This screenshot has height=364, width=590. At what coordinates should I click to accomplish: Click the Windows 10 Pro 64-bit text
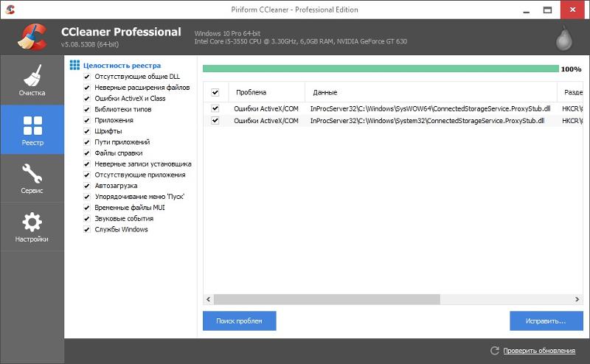(x=227, y=33)
